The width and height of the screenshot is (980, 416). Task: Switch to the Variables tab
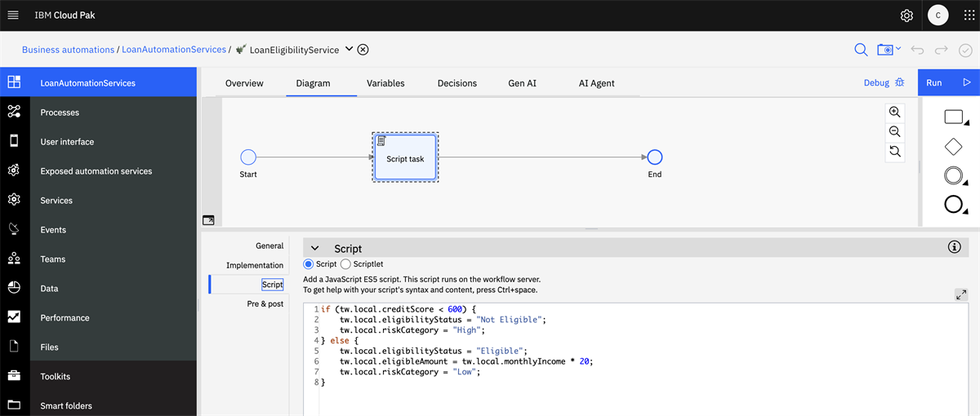coord(385,83)
